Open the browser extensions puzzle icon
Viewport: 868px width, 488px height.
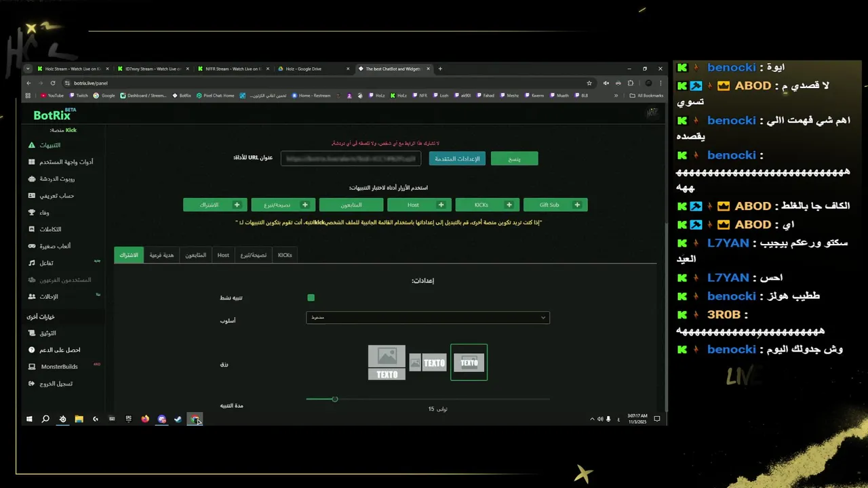tap(630, 83)
